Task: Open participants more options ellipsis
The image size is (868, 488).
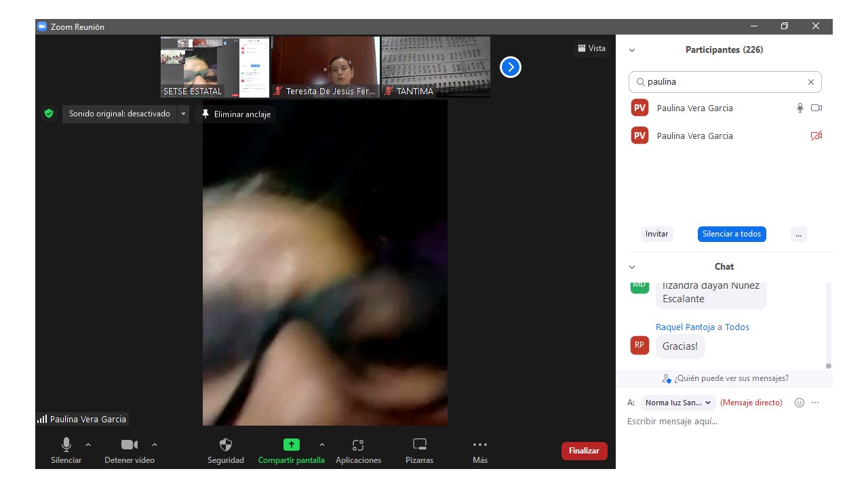Action: click(x=798, y=234)
